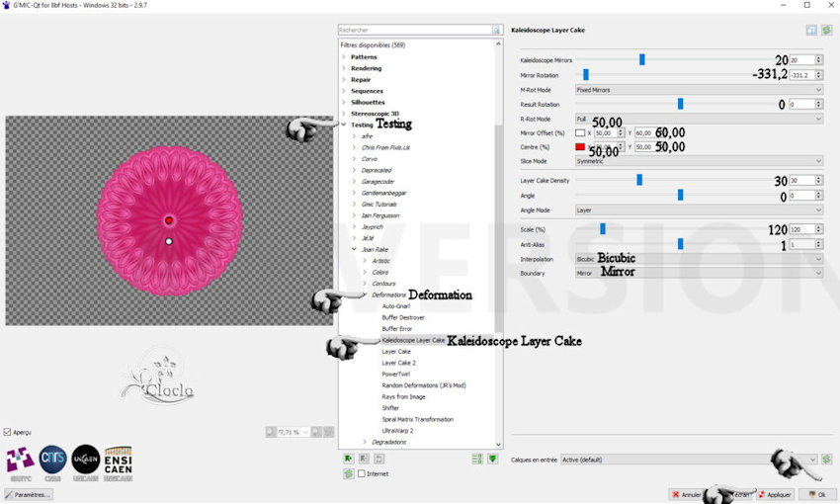Image resolution: width=840 pixels, height=504 pixels.
Task: Click the green selection mode icon under filter list
Action: [492, 459]
